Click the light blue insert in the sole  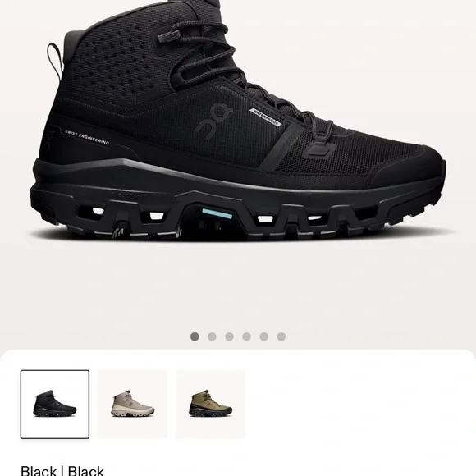click(x=217, y=214)
